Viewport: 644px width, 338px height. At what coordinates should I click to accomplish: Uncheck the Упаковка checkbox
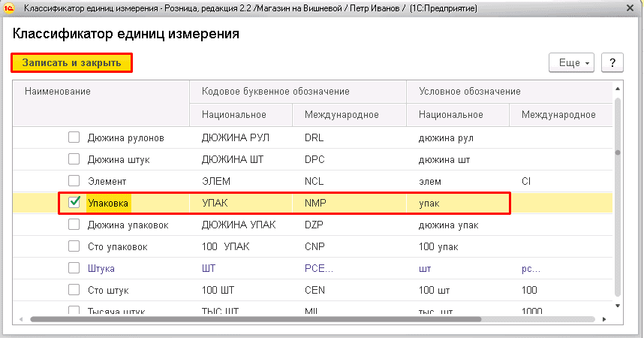click(x=74, y=203)
